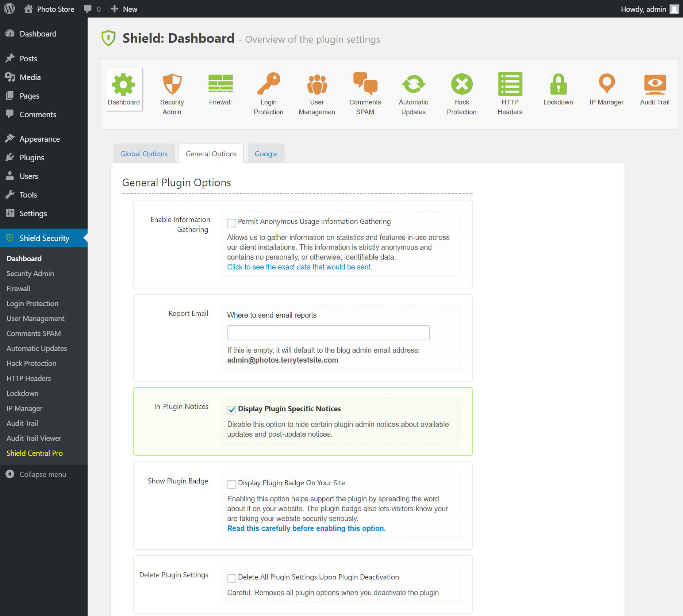Viewport: 683px width, 616px height.
Task: Open Security Admin submenu link
Action: tap(30, 273)
